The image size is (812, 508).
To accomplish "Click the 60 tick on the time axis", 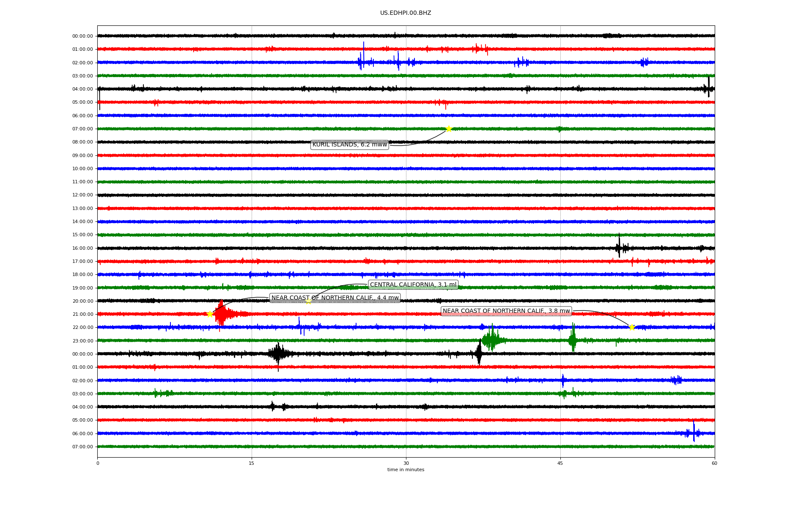I will [714, 463].
